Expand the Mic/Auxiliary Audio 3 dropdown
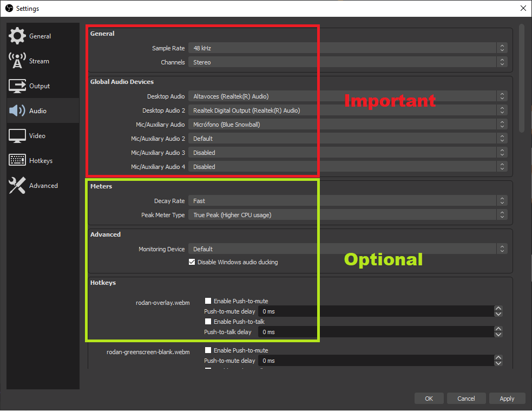532x411 pixels. 347,153
